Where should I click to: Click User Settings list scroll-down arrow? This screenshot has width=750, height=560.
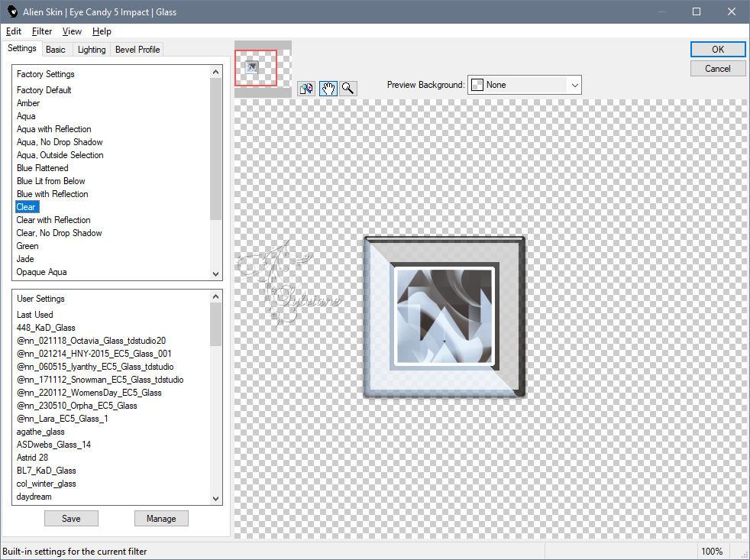pos(215,499)
